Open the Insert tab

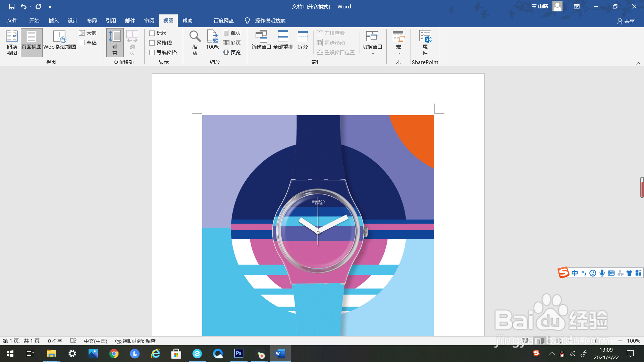point(53,21)
